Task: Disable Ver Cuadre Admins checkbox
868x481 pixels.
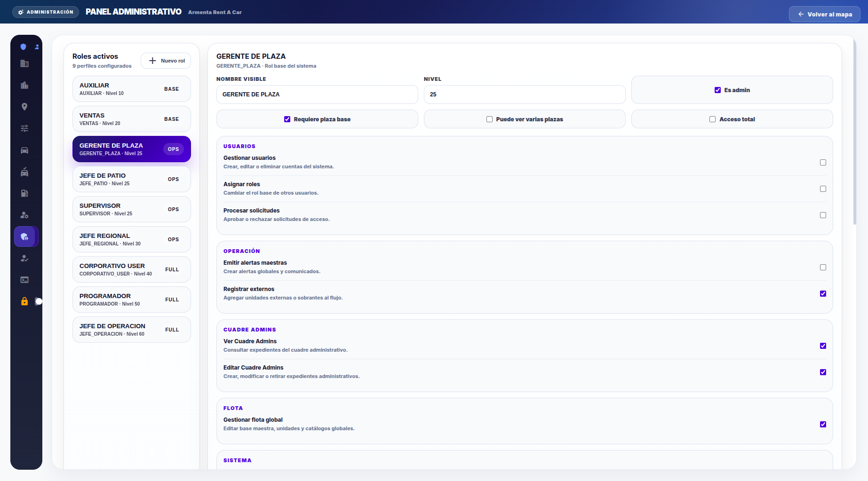Action: pos(823,346)
